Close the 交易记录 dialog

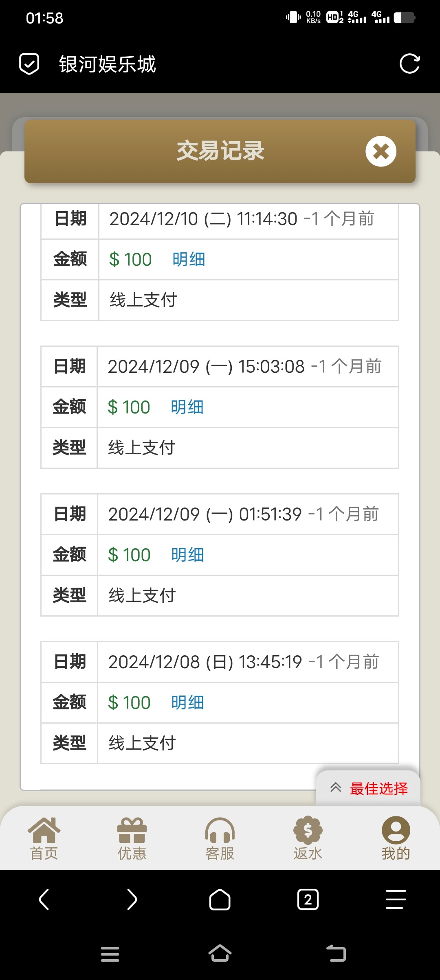point(381,151)
